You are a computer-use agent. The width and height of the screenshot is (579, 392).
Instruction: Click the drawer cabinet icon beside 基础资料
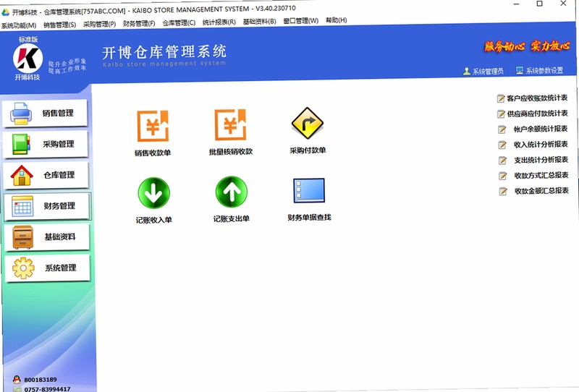click(23, 237)
